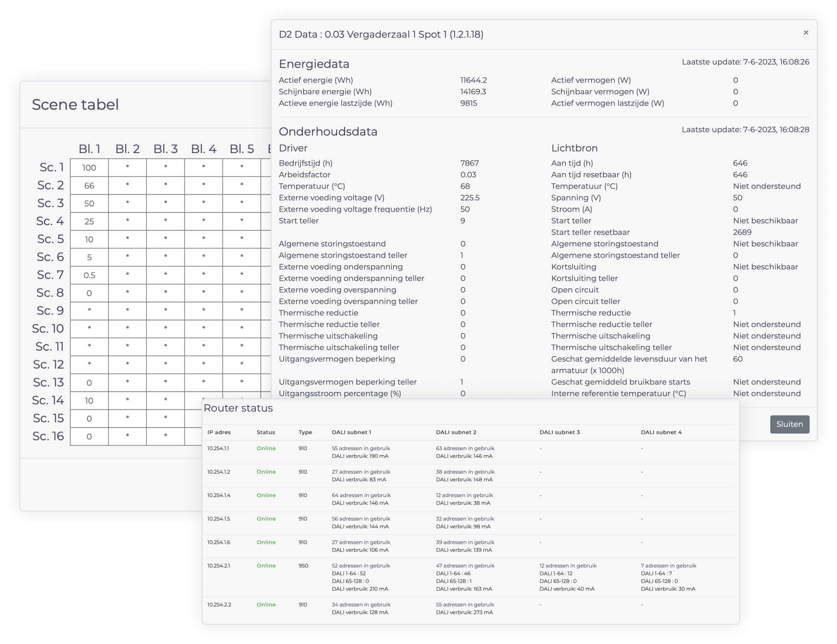Image resolution: width=837 pixels, height=644 pixels.
Task: Click Externe voeding voltage value 225.5
Action: 470,198
